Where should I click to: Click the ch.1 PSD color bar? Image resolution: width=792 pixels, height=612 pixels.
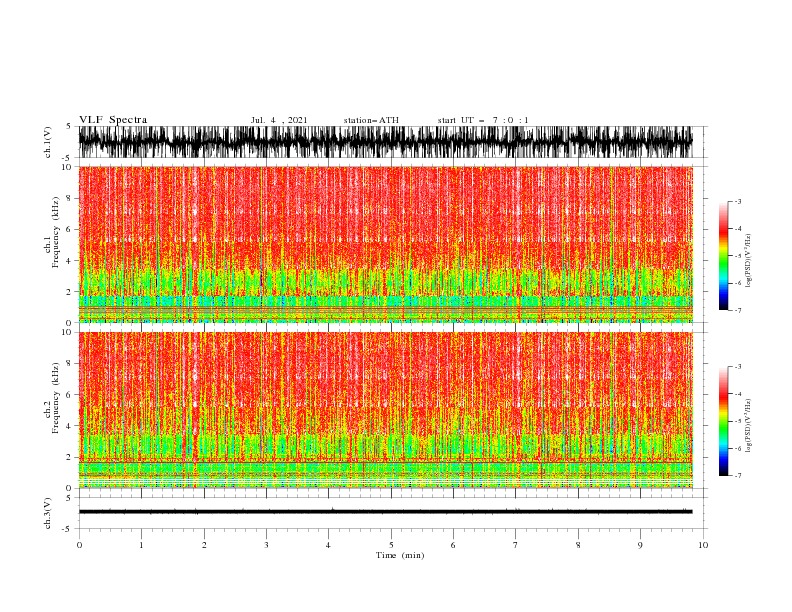pos(723,256)
